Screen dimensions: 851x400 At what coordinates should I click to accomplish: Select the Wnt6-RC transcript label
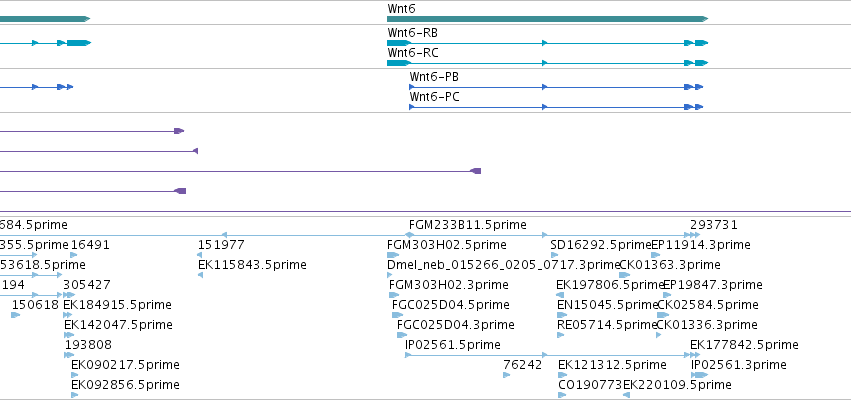coord(412,53)
